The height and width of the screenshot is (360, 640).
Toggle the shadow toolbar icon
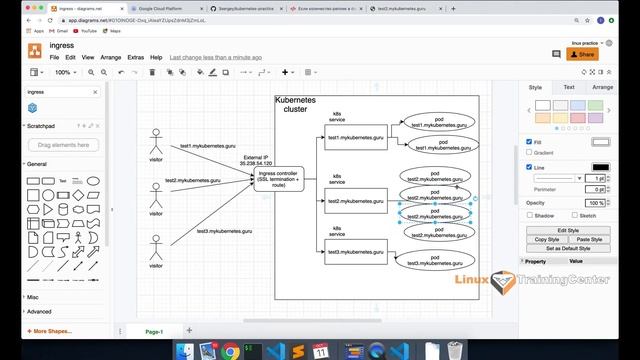pos(226,72)
